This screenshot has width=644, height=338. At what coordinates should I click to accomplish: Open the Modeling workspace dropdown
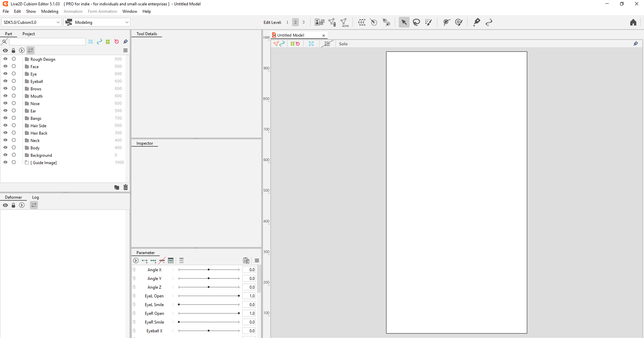point(97,22)
